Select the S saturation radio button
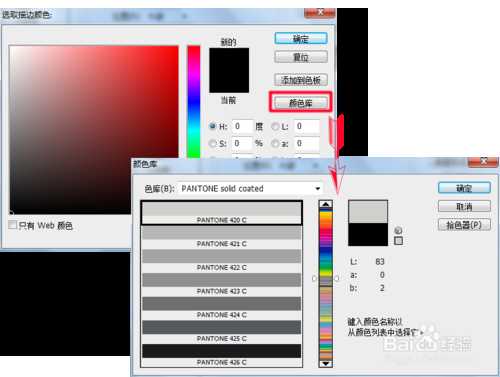The image size is (500, 377). click(x=212, y=143)
